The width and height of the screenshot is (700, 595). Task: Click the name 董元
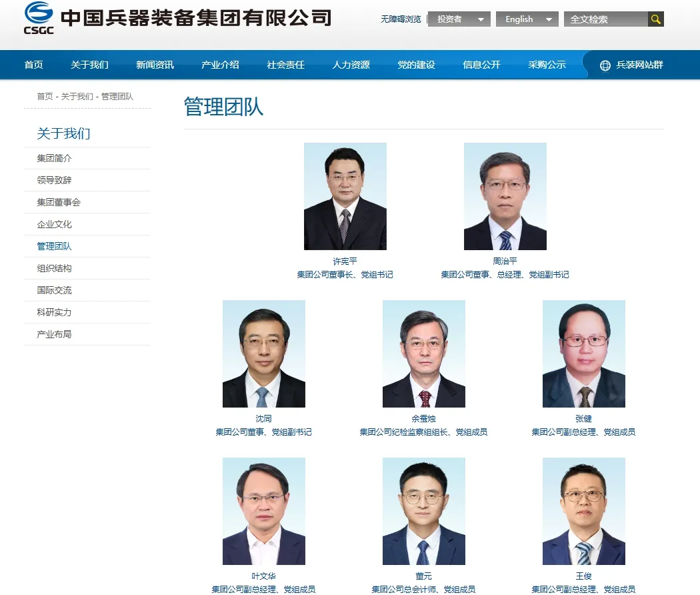(423, 576)
